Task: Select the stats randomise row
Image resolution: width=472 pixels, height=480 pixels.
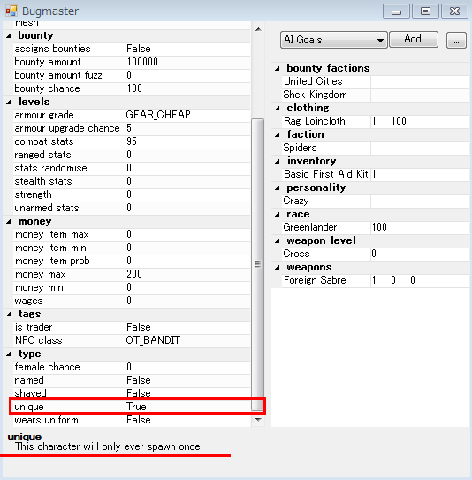Action: click(131, 168)
